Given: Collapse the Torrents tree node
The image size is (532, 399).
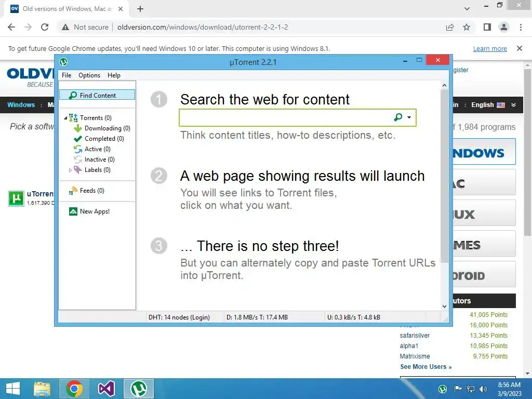Looking at the screenshot, I should coord(65,118).
